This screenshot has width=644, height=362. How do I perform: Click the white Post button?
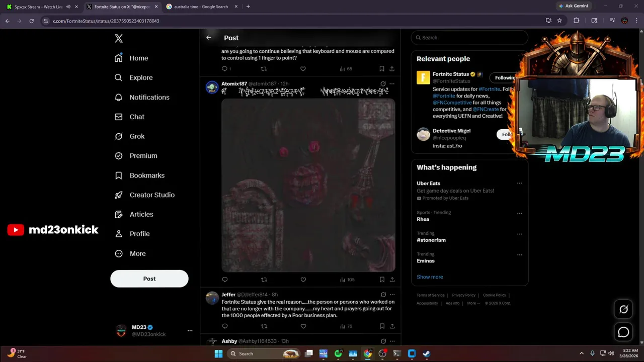tap(149, 279)
